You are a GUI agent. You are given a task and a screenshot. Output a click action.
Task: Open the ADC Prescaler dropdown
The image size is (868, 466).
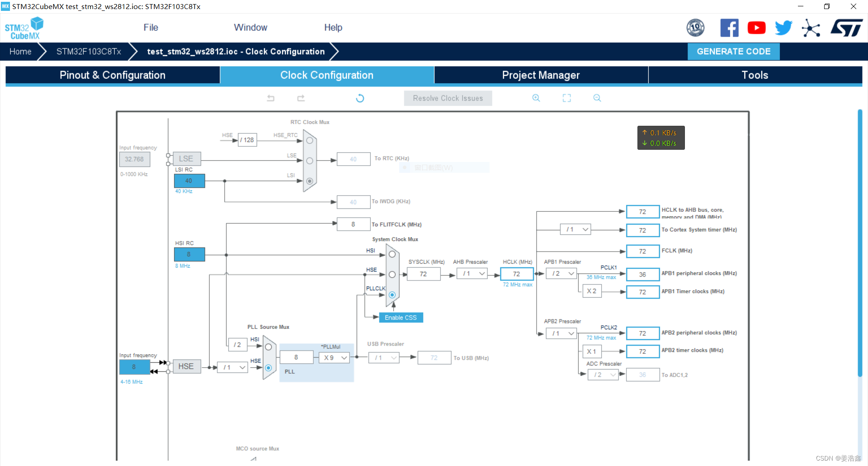coord(603,375)
